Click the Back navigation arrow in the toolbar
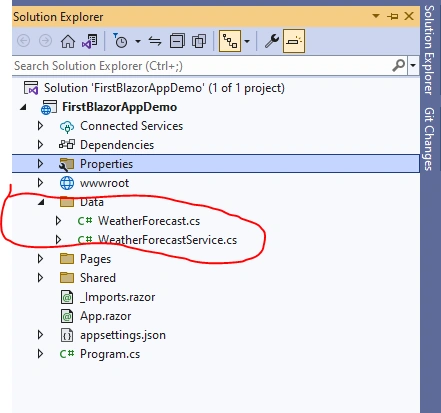Screen dimensions: 441x413 point(23,41)
